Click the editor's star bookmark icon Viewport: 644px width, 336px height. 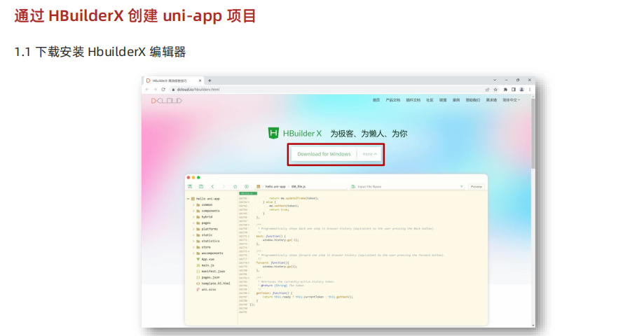(235, 187)
